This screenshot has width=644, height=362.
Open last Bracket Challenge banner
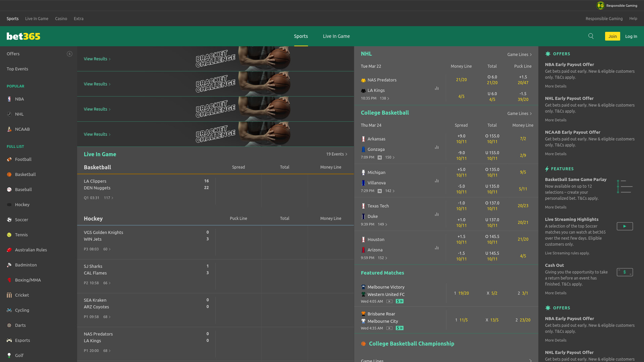[x=215, y=134]
